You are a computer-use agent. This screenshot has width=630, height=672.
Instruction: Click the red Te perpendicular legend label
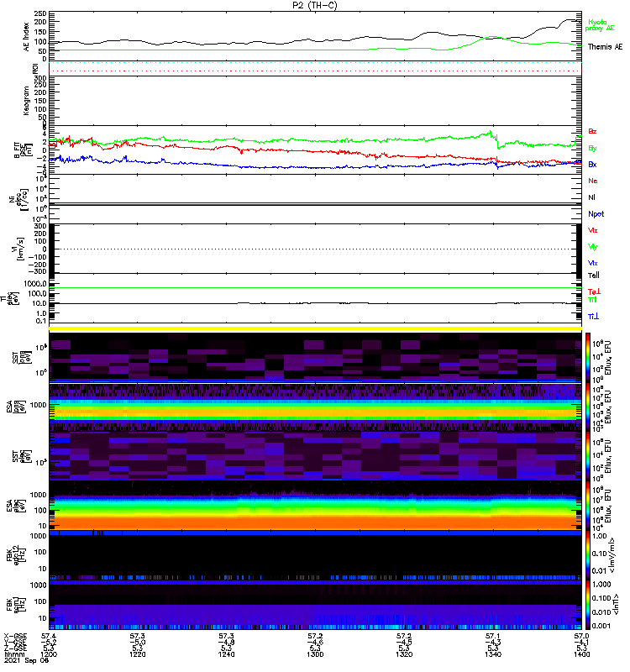click(594, 291)
